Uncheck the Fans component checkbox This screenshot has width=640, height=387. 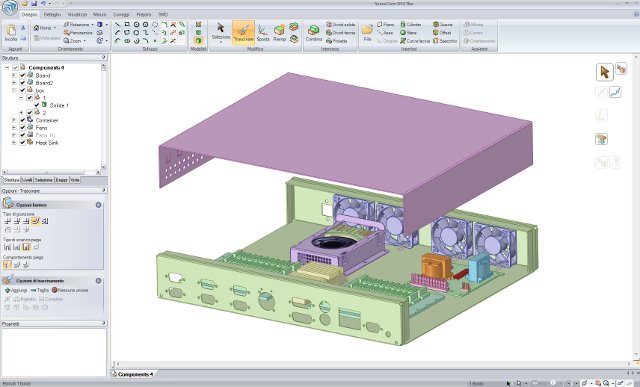point(23,127)
